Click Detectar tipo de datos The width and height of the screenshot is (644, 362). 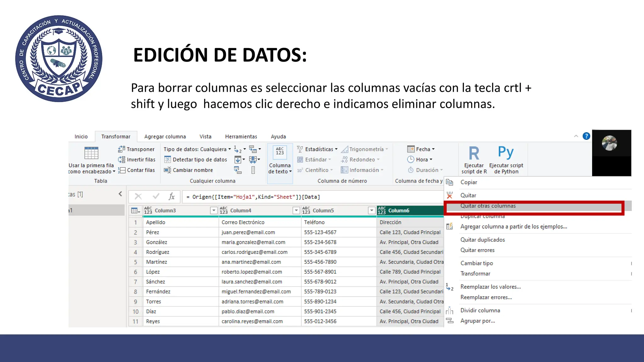tap(196, 160)
